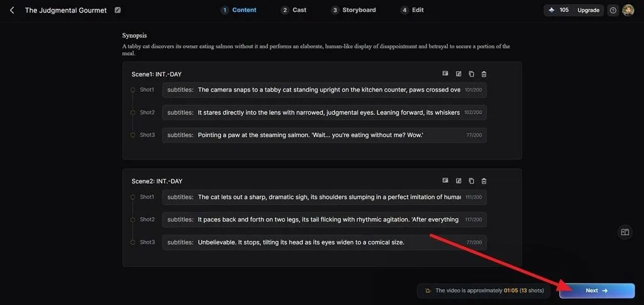Click the 117/200 character counter
Image resolution: width=644 pixels, height=305 pixels.
click(473, 219)
